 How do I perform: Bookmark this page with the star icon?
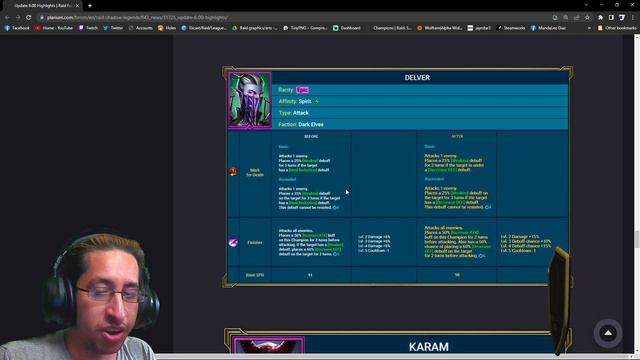pyautogui.click(x=587, y=18)
